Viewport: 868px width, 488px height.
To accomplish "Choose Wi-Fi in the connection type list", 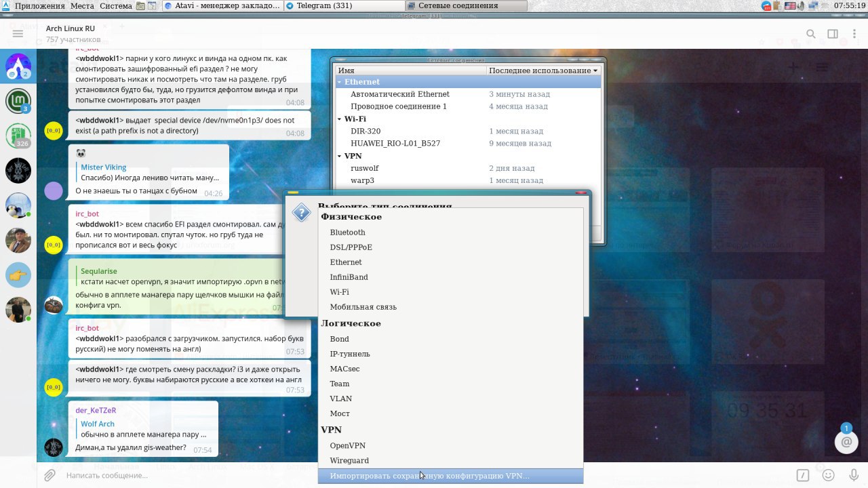I will coord(450,292).
